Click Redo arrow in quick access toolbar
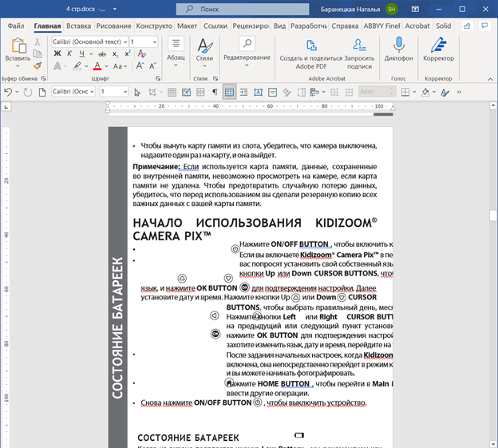The height and width of the screenshot is (448, 498). pyautogui.click(x=28, y=92)
